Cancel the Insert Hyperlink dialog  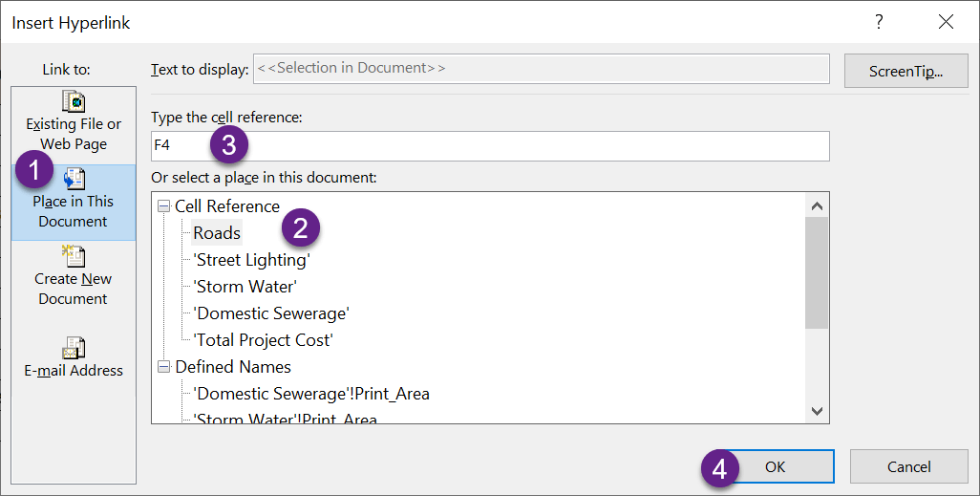(x=908, y=466)
